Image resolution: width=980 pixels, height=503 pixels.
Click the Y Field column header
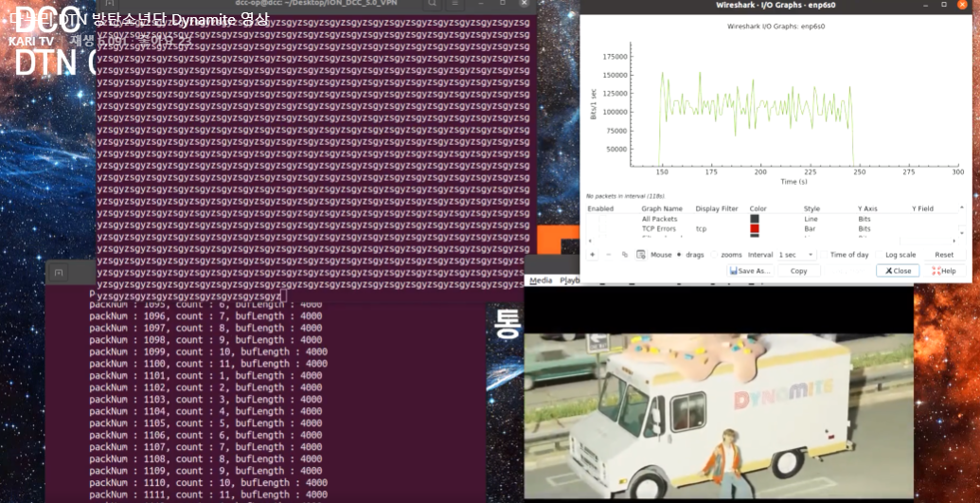[922, 208]
